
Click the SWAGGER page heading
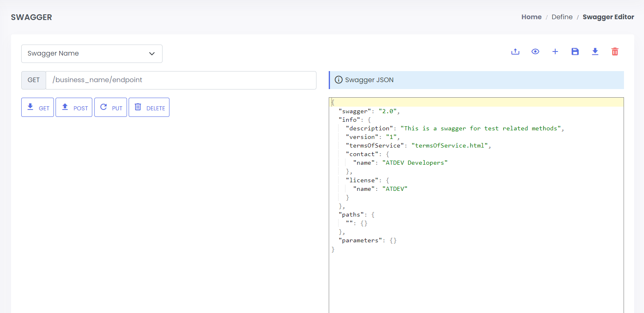tap(31, 17)
